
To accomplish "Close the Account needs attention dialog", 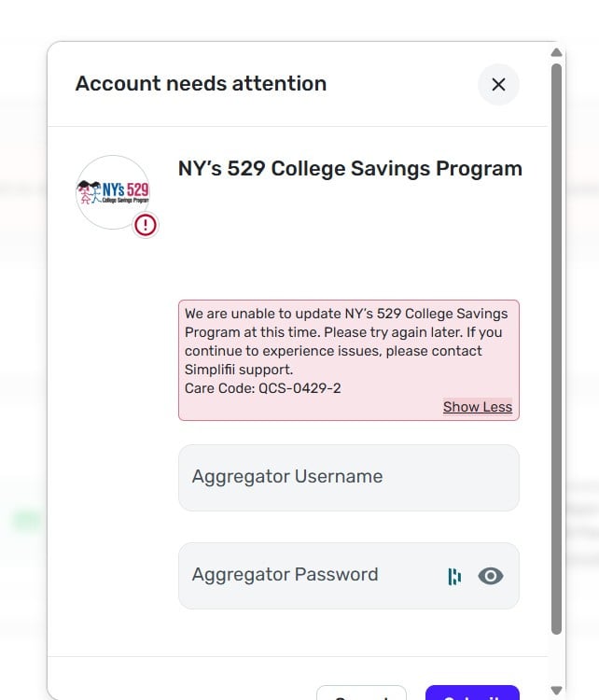I will (x=498, y=84).
